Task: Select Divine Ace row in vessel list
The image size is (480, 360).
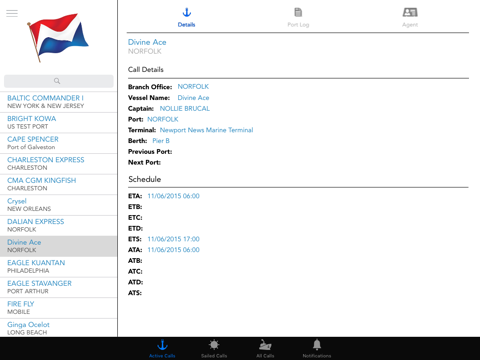Action: coord(58,246)
